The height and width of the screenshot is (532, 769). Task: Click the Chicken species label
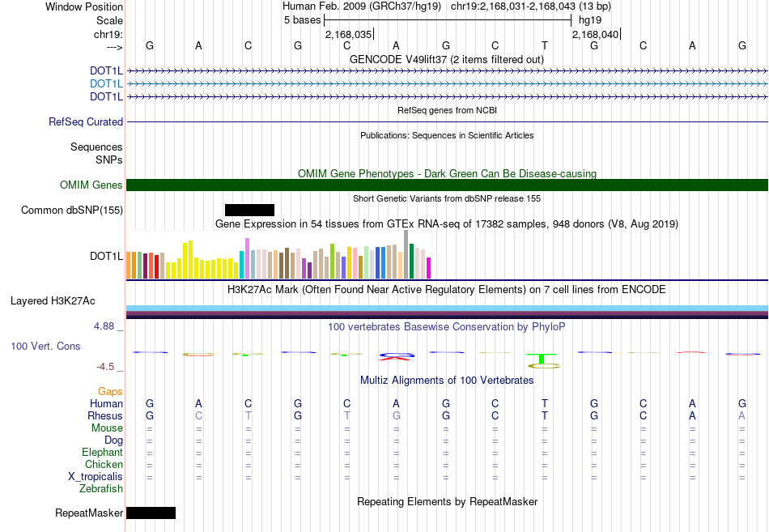coord(104,464)
